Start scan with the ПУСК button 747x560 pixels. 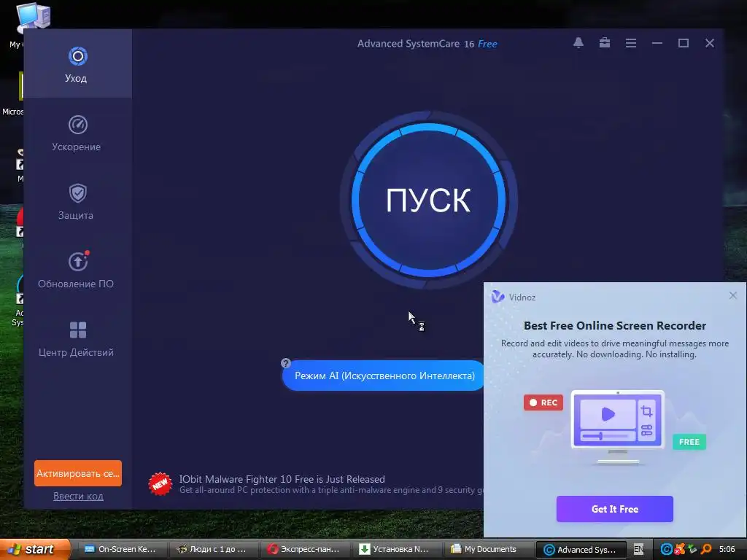click(428, 200)
